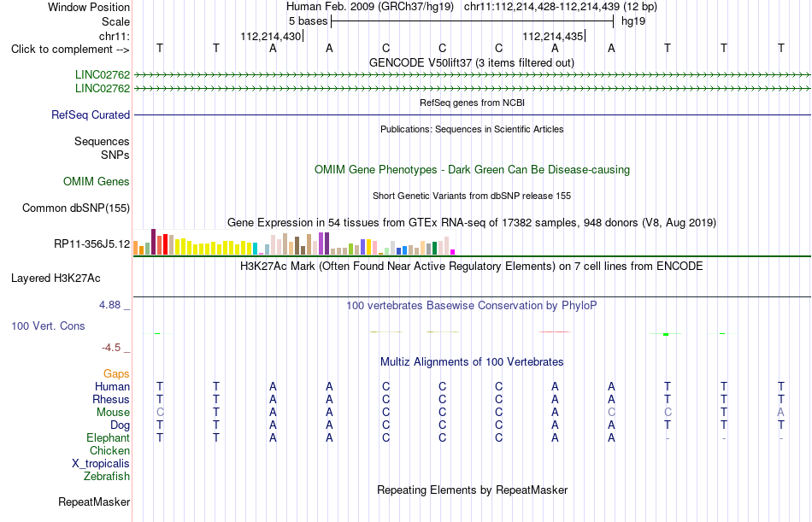The image size is (812, 522).
Task: Open the GTEx Gene Expression track title
Action: pyautogui.click(x=472, y=223)
